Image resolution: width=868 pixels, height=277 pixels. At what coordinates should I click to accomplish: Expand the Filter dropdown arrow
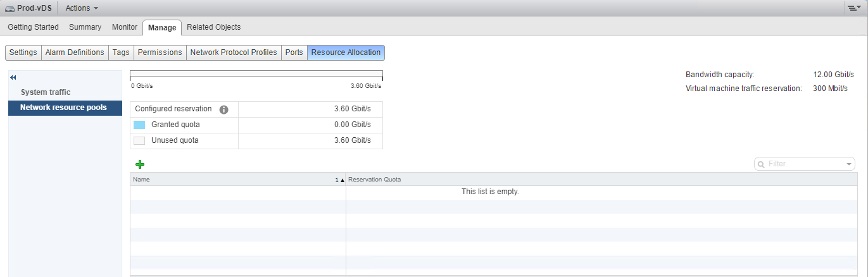tap(849, 164)
